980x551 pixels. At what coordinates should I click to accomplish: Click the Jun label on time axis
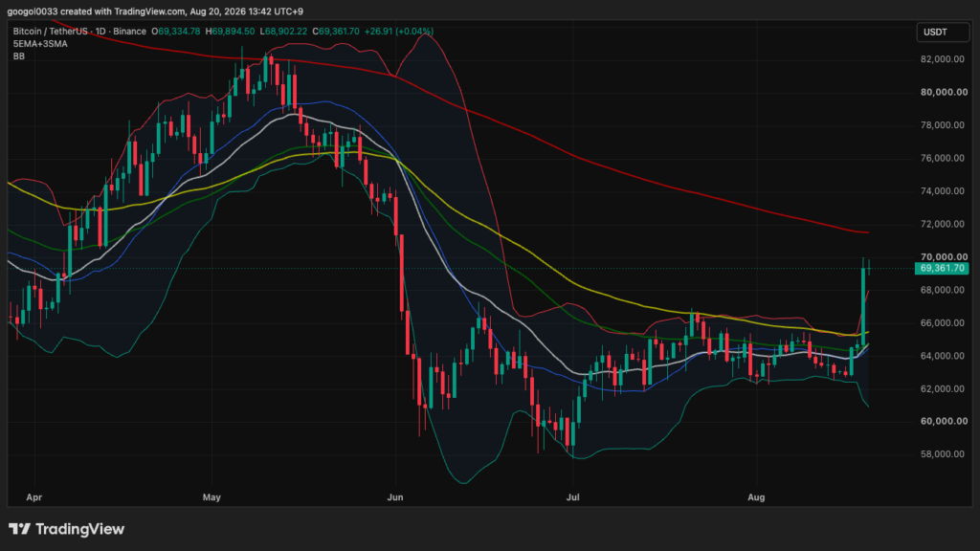[x=395, y=497]
